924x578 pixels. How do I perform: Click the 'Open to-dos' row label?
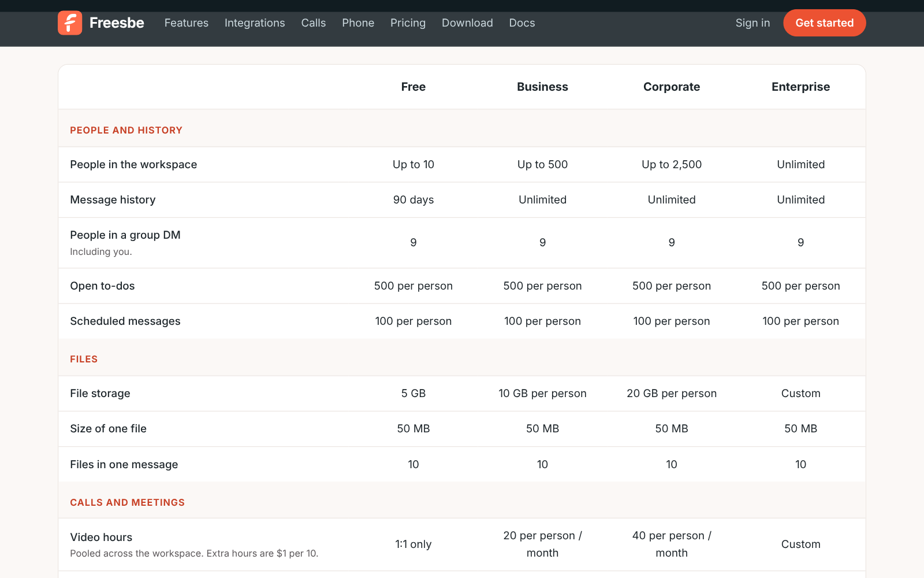(102, 286)
